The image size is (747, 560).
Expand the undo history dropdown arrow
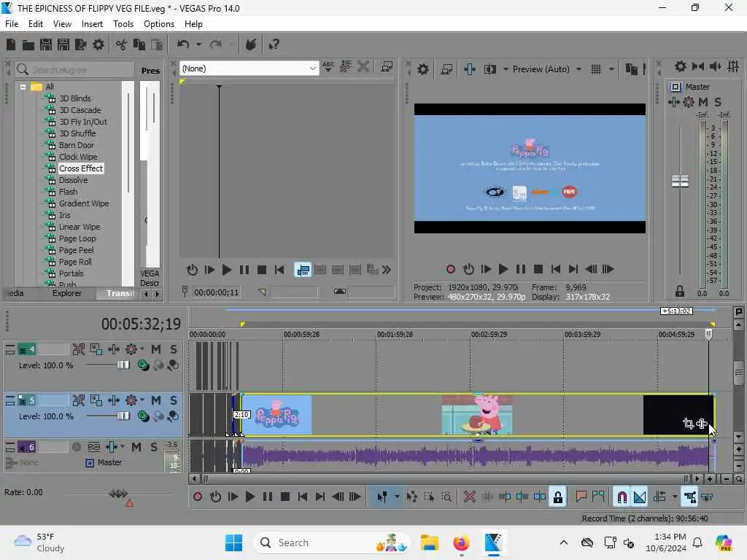point(198,44)
